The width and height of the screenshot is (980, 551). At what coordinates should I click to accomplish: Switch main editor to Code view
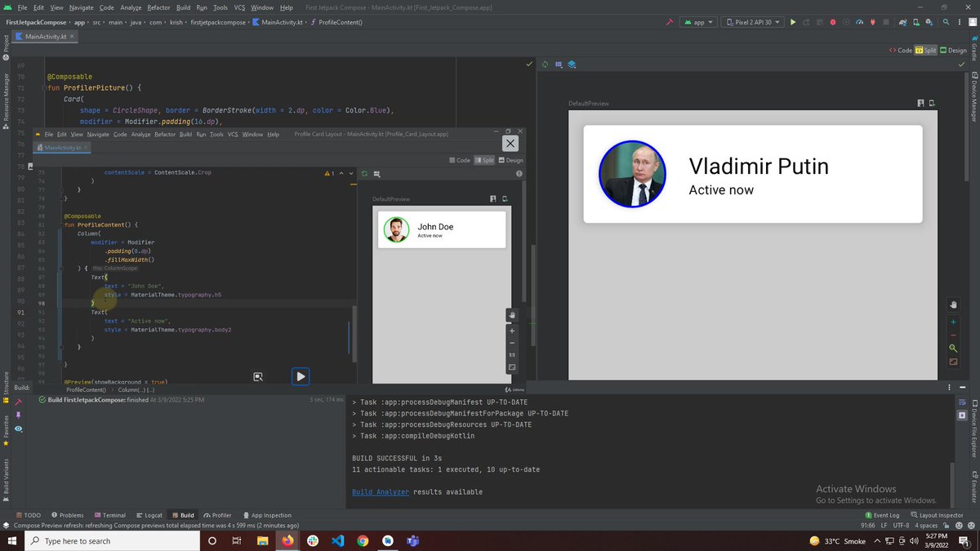[901, 50]
